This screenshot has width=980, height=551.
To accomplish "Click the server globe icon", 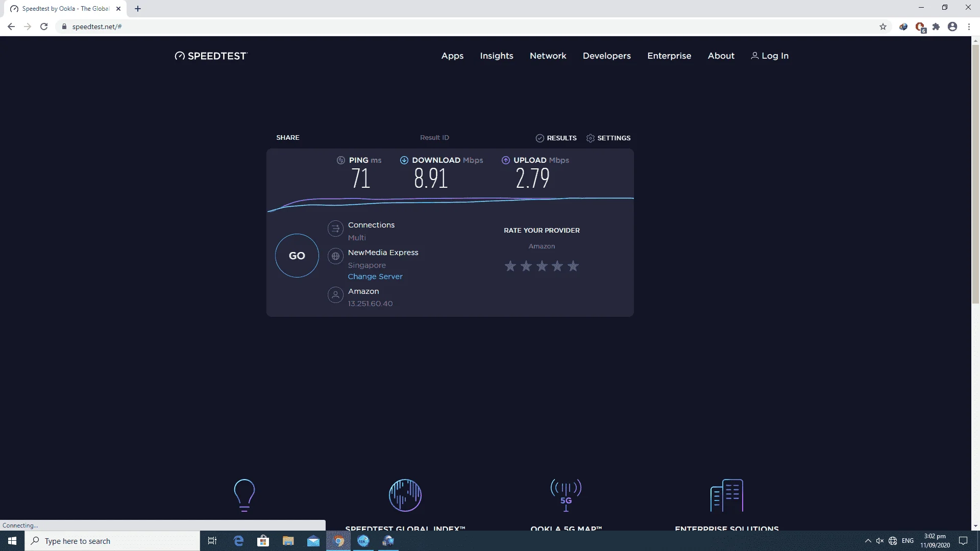I will (x=335, y=256).
